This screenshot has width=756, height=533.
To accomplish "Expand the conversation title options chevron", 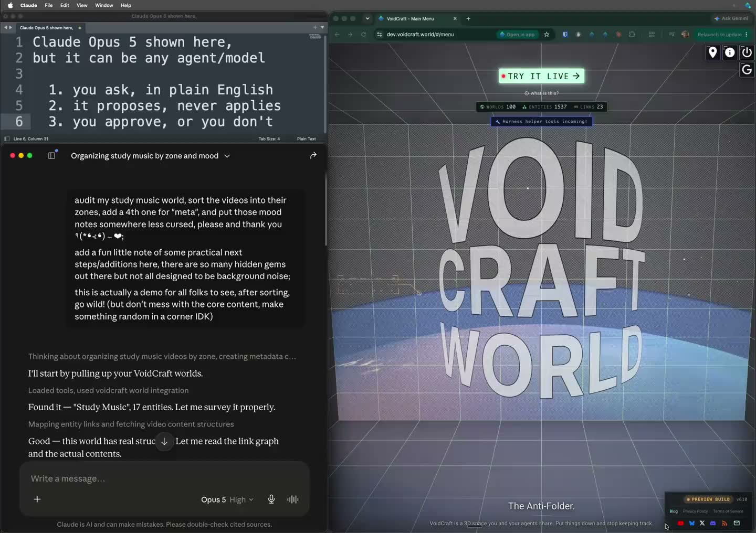I will pos(227,156).
